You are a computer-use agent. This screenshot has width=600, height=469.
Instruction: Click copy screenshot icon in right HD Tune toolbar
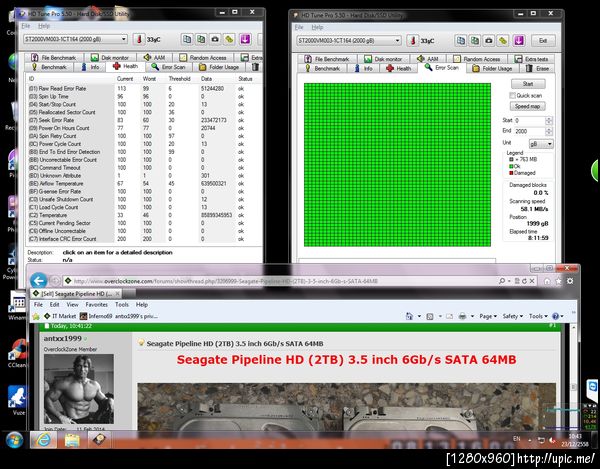tap(474, 41)
